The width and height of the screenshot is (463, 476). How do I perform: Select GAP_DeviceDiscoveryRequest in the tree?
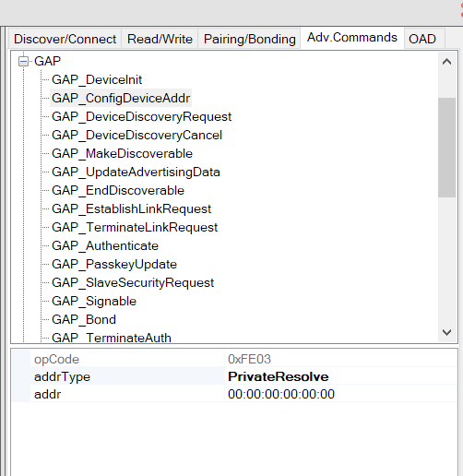[141, 116]
